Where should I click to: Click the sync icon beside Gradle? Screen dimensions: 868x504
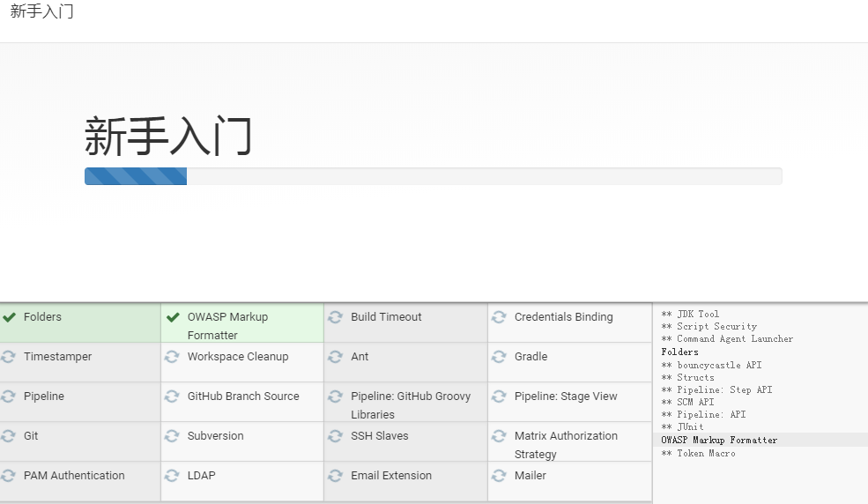499,357
